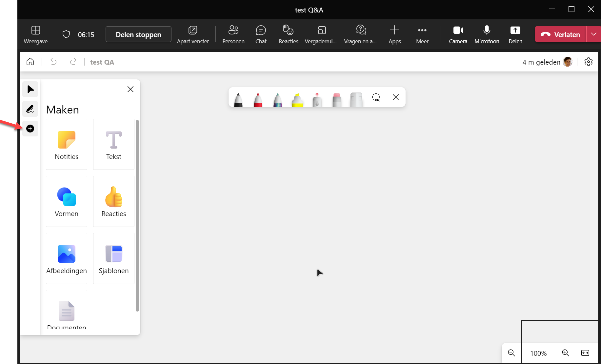Mute the Microfoon
This screenshot has width=601, height=364.
pos(487,34)
